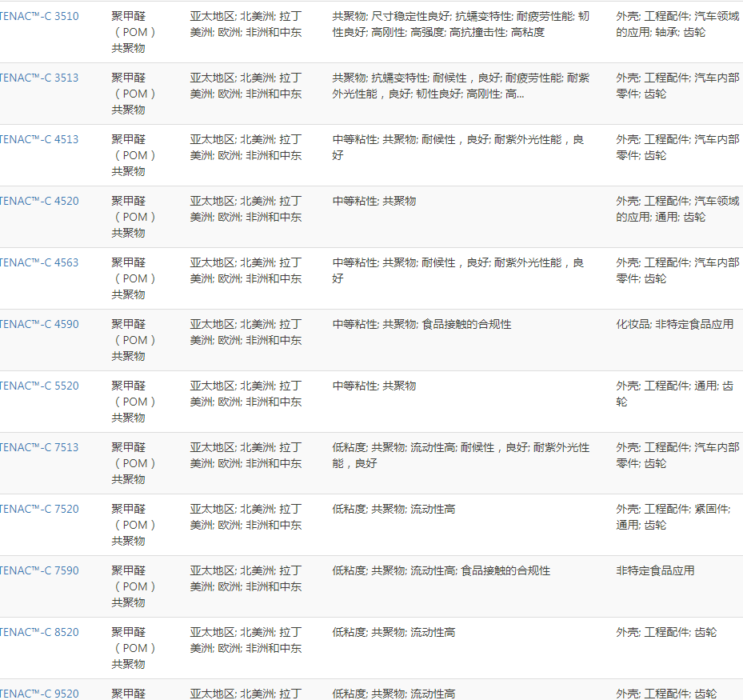Open the TENAC™-C 4563 datasheet link

39,262
